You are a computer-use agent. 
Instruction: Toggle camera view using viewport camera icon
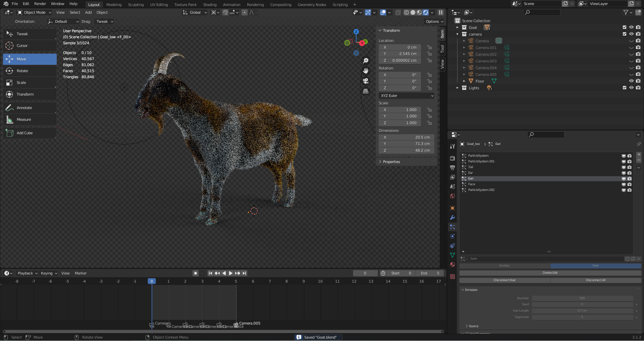[x=366, y=81]
